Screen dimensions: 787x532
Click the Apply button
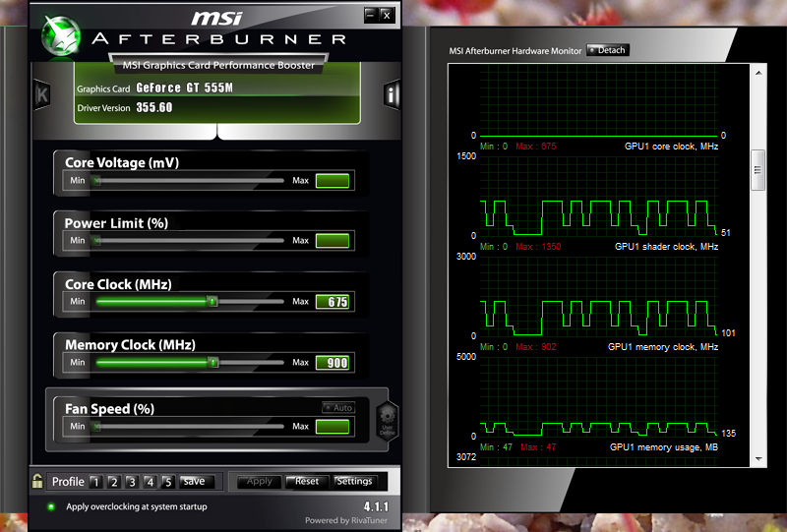pos(259,481)
